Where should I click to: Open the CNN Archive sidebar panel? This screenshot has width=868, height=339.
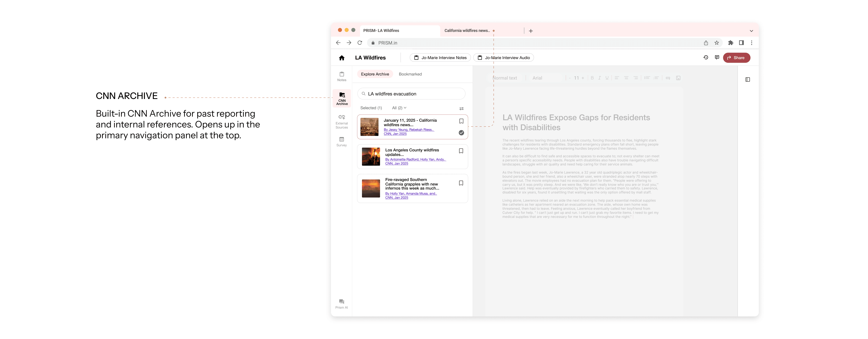(342, 98)
